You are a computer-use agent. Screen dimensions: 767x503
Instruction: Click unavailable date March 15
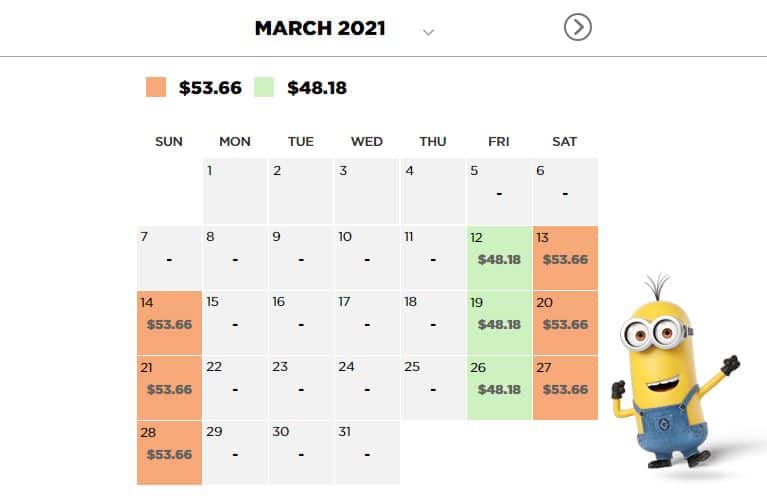point(235,323)
